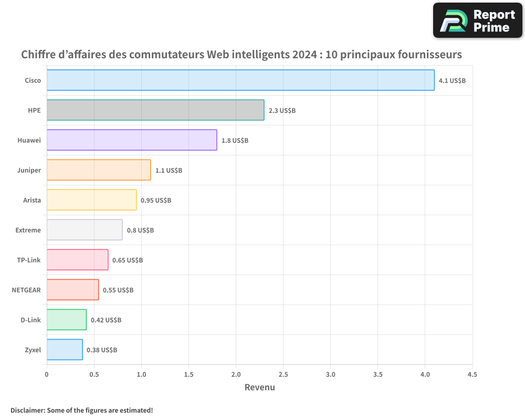Click the chart title text
525x420 pixels.
pos(241,54)
